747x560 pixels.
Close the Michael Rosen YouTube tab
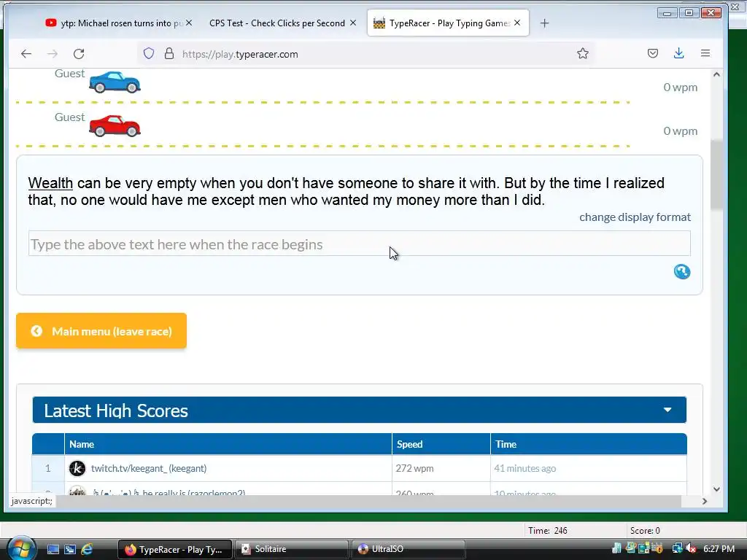point(189,23)
